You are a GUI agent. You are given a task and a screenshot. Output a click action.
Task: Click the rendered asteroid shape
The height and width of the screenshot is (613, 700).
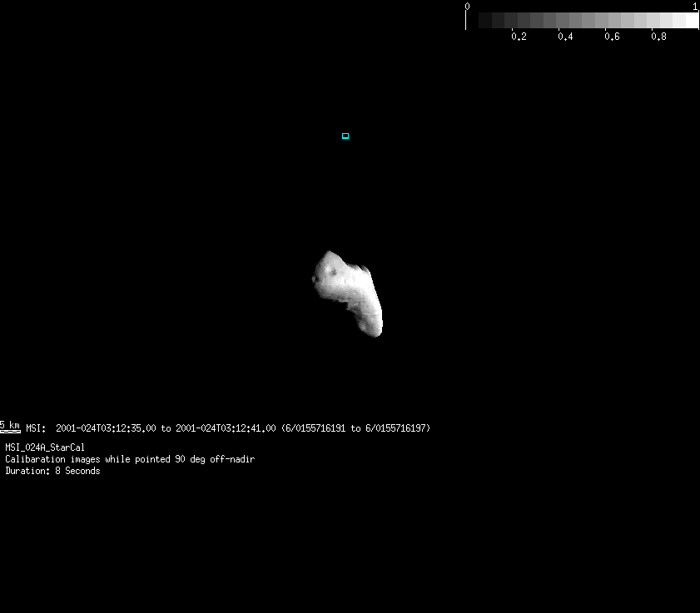click(347, 294)
